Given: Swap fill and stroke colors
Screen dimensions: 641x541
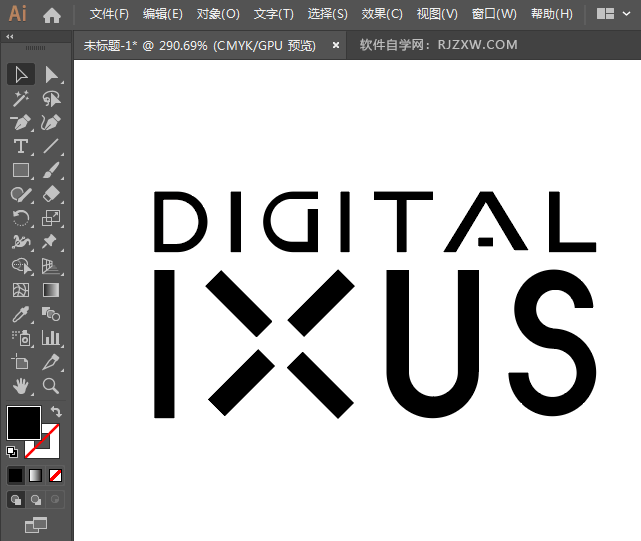Looking at the screenshot, I should tap(56, 411).
